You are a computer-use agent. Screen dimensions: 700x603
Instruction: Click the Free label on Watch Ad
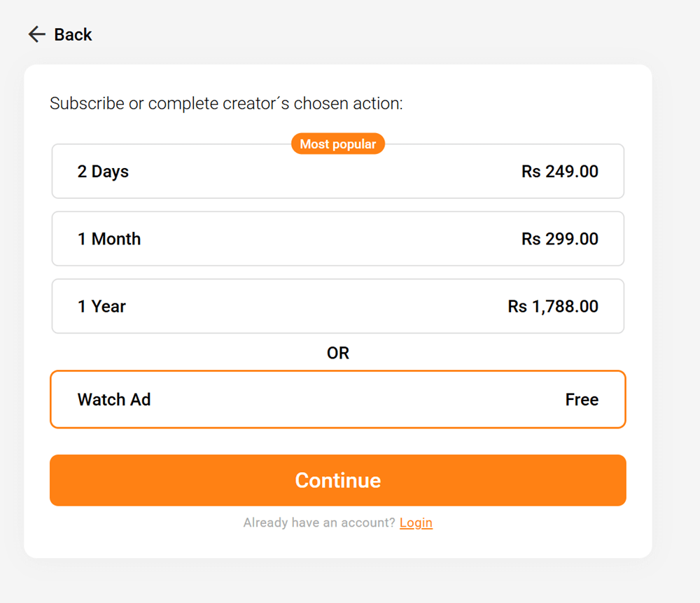tap(582, 399)
